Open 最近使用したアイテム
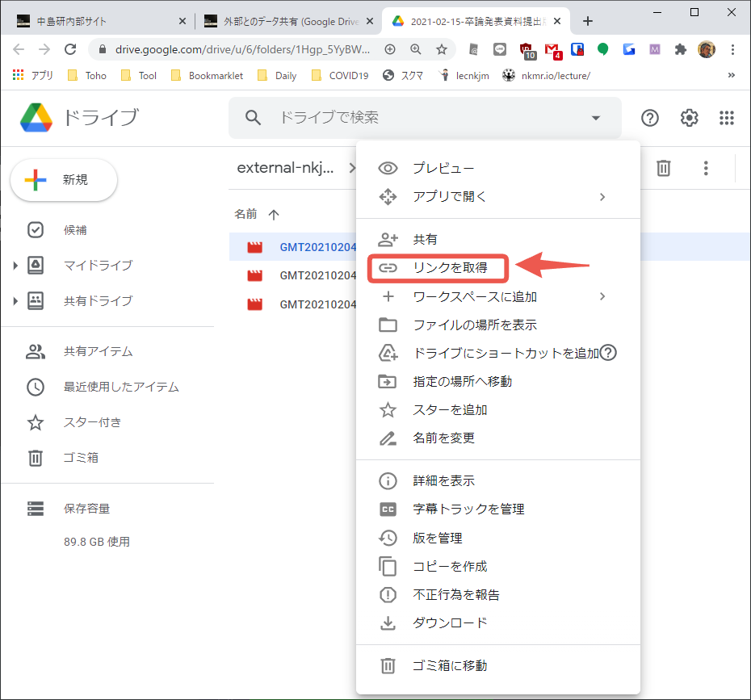 coord(121,387)
